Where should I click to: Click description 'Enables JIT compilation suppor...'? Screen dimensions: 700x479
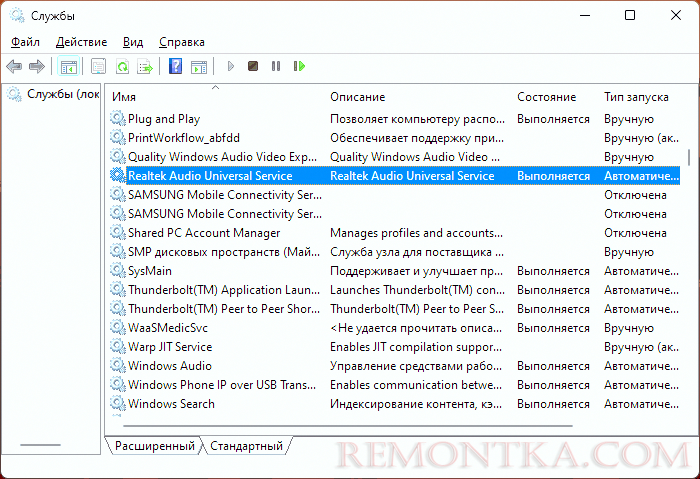[416, 347]
